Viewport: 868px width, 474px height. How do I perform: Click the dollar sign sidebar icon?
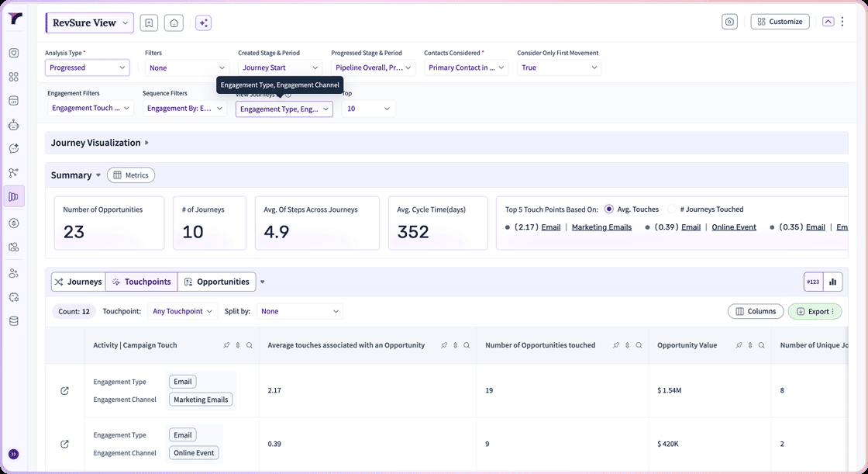[14, 223]
